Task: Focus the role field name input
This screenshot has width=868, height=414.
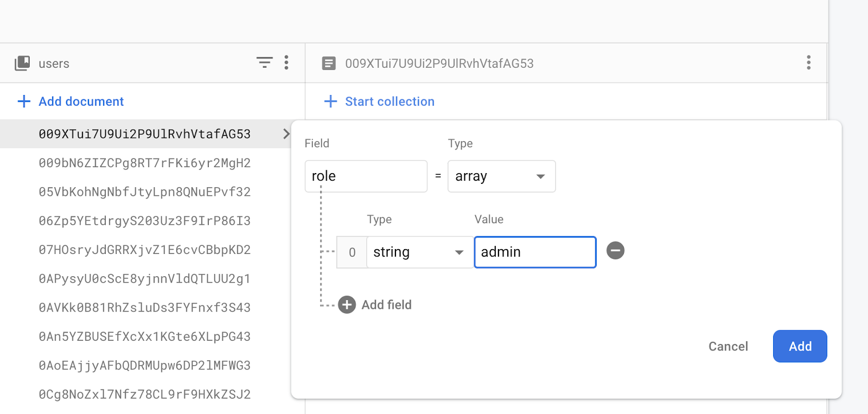Action: click(366, 176)
